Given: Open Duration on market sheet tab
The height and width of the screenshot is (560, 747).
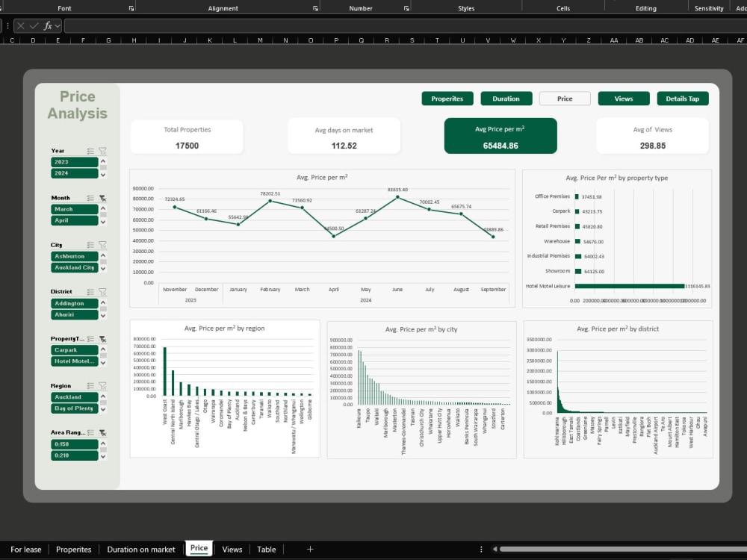Looking at the screenshot, I should click(141, 549).
